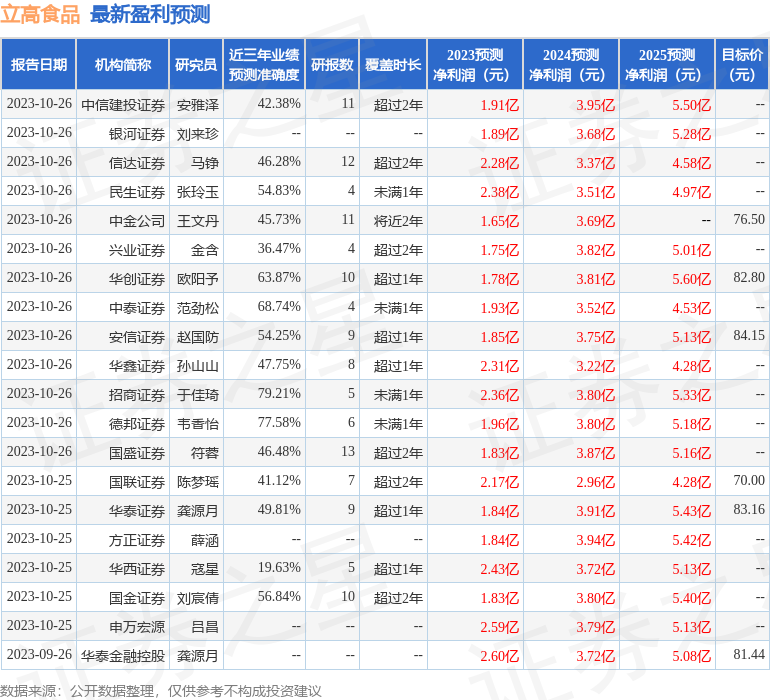770x700 pixels.
Task: Click institution name 信达证券
Action: pyautogui.click(x=137, y=163)
